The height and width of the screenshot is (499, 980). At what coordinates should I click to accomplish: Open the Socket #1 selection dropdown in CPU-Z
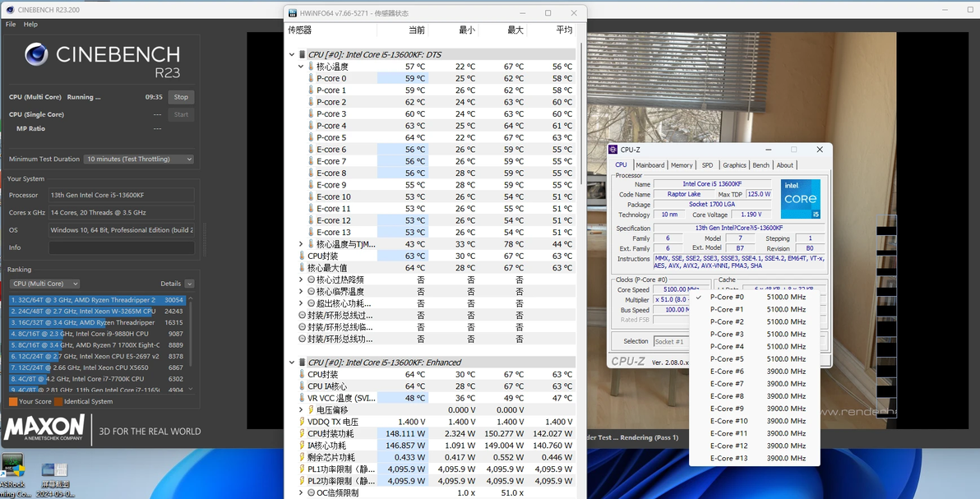(x=671, y=341)
